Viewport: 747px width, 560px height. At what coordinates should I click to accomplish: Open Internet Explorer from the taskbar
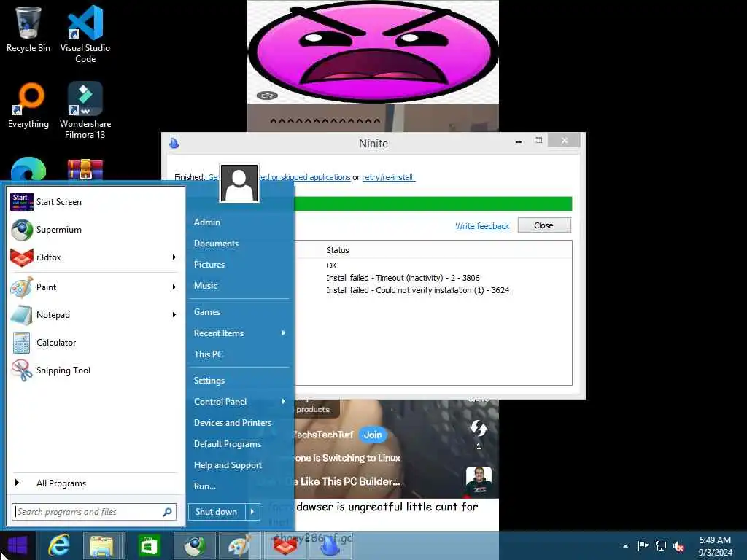(x=58, y=545)
